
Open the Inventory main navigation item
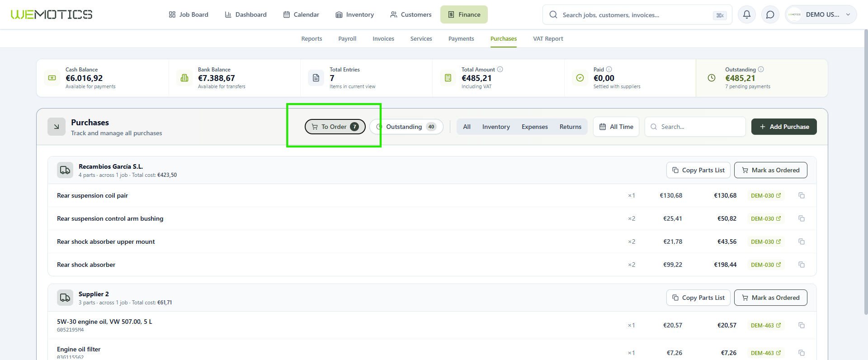354,14
